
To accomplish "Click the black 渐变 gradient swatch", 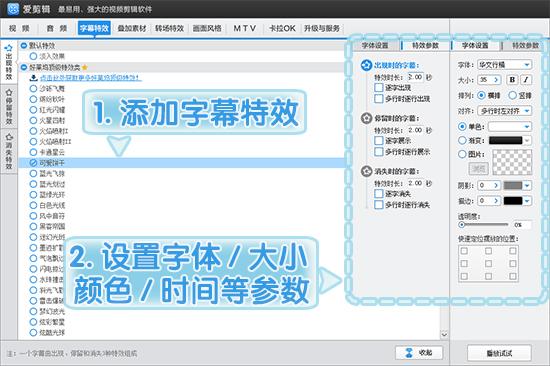I will pyautogui.click(x=505, y=140).
